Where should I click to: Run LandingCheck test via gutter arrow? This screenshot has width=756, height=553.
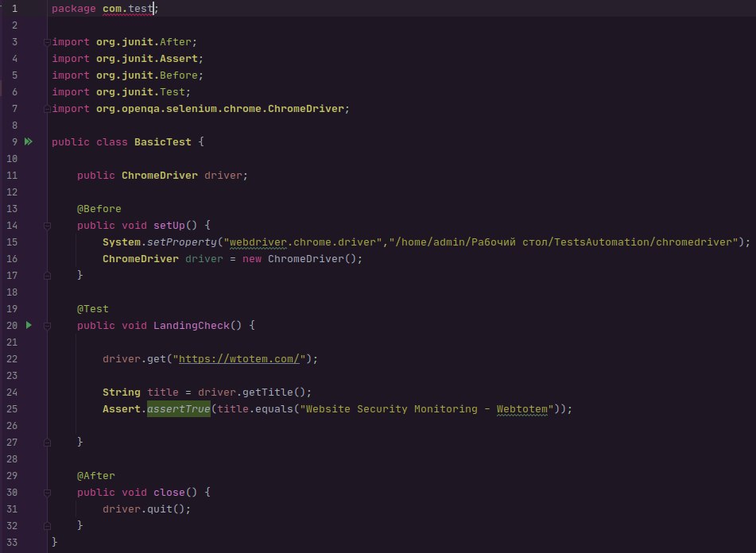(x=29, y=325)
